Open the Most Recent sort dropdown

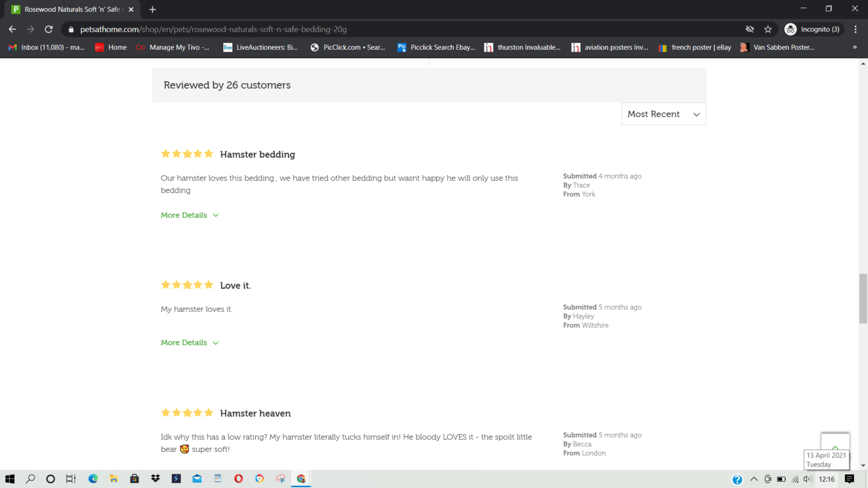pos(663,114)
